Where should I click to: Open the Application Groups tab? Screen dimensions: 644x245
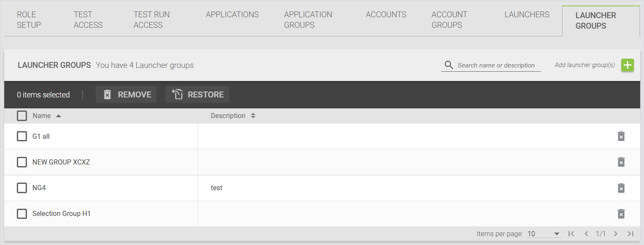click(308, 20)
